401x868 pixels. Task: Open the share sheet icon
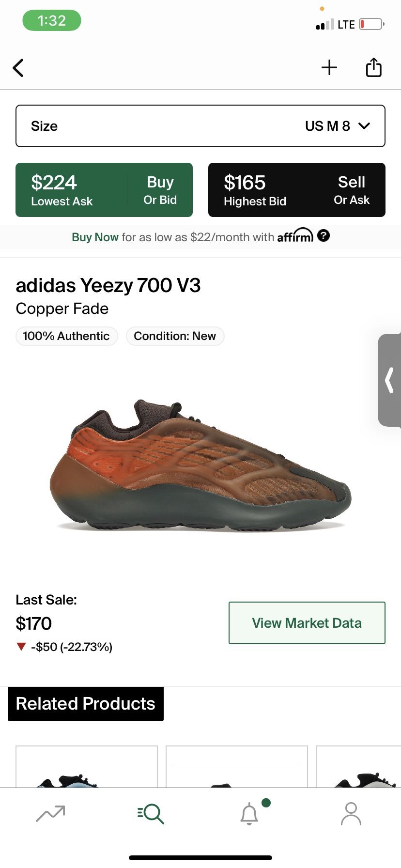[x=373, y=67]
